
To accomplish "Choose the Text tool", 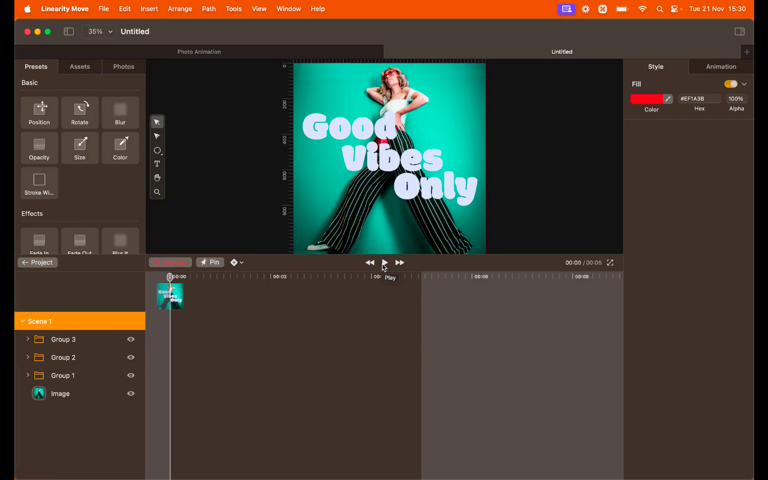I will pos(157,164).
